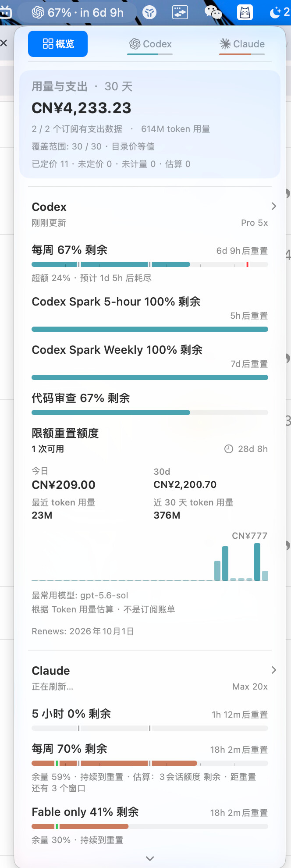This screenshot has height=868, width=291.
Task: Click the down chevron at panel bottom
Action: click(150, 858)
